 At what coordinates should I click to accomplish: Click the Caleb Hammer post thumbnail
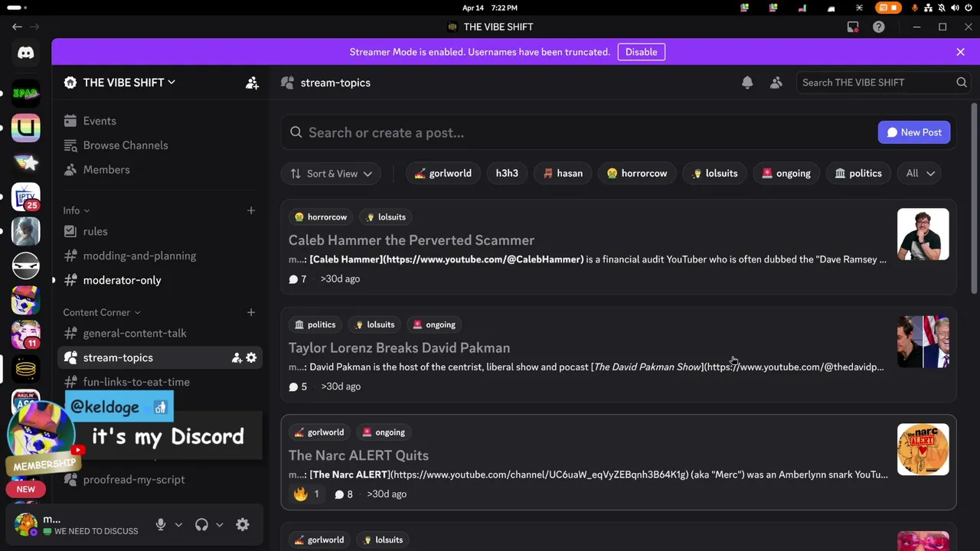coord(923,234)
